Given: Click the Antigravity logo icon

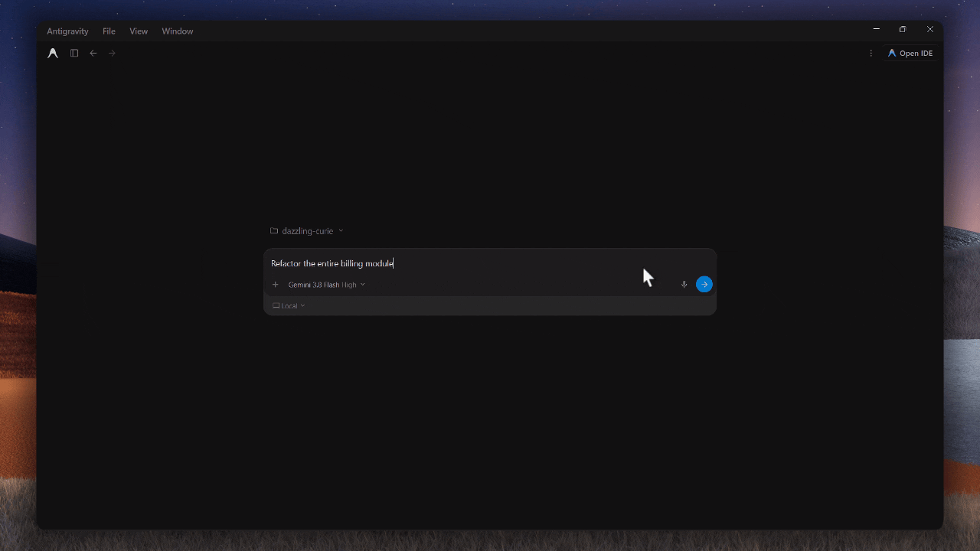Looking at the screenshot, I should (53, 54).
